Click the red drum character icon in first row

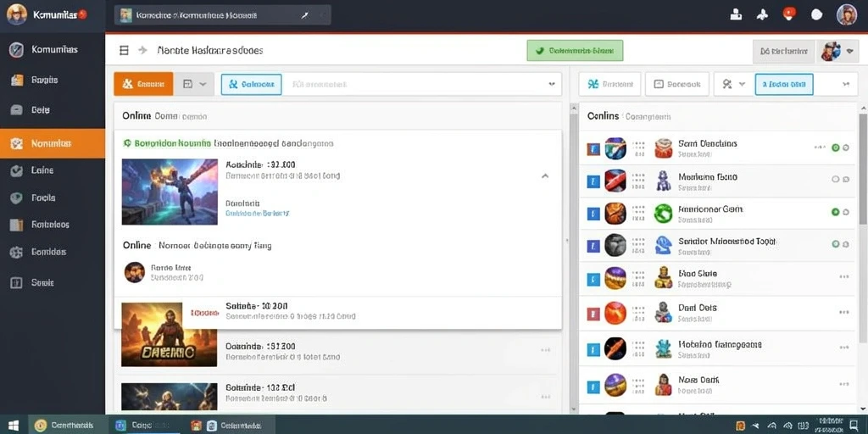663,148
